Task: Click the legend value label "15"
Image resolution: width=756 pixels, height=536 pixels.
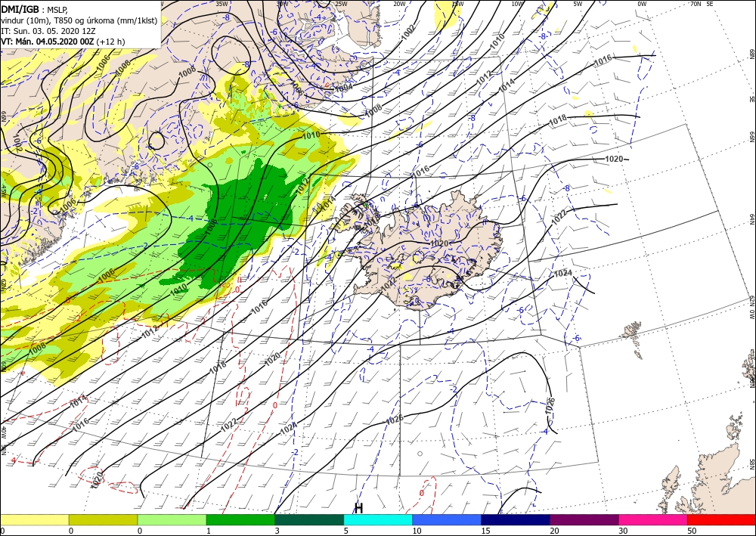Action: click(x=485, y=531)
